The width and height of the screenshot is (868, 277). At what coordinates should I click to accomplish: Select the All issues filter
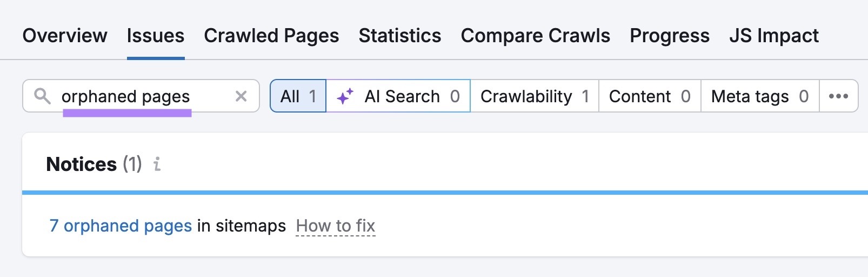tap(298, 96)
